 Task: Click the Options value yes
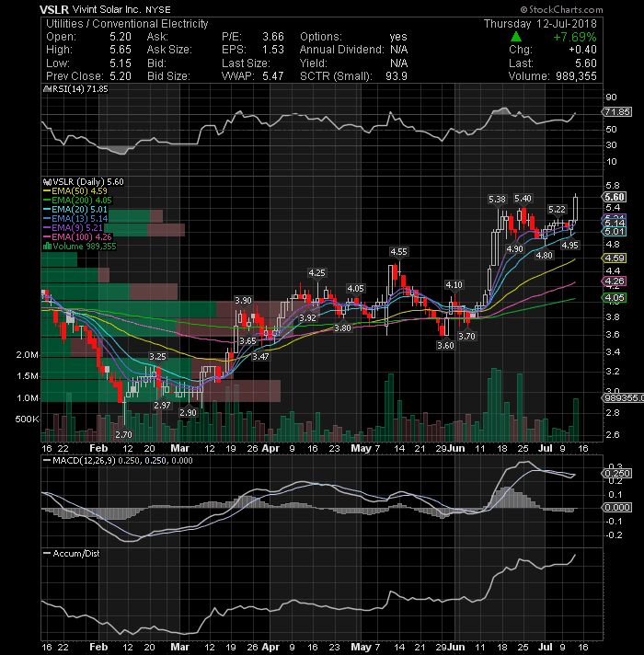point(398,37)
